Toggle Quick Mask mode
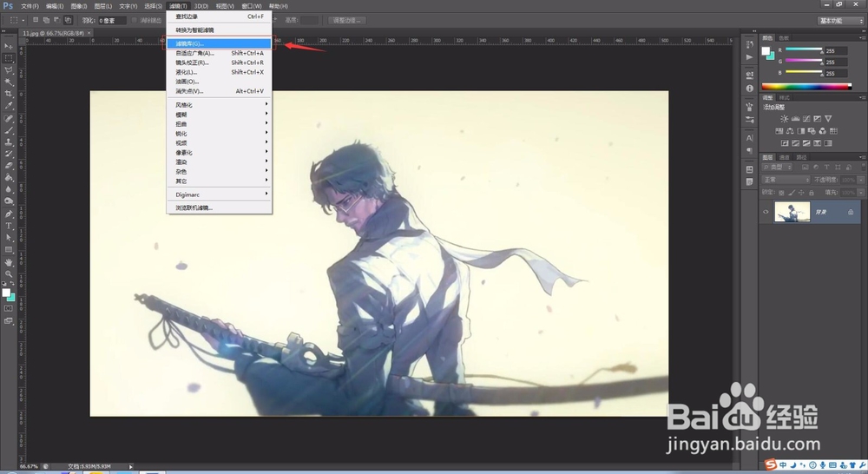The width and height of the screenshot is (868, 474). 9,308
